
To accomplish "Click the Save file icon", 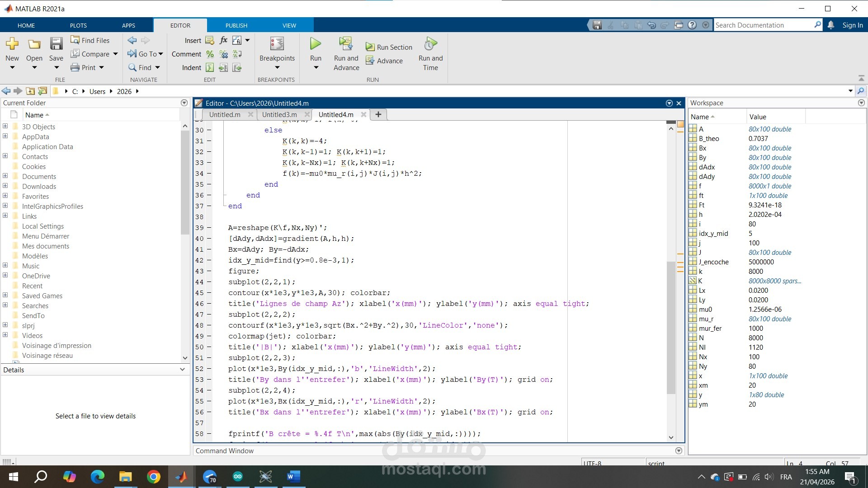I will [56, 44].
